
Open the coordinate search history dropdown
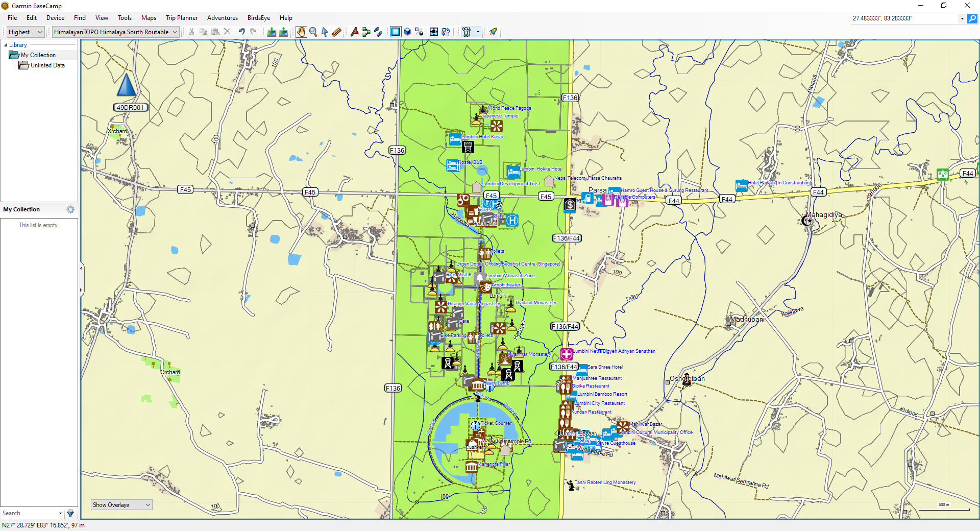pos(962,18)
